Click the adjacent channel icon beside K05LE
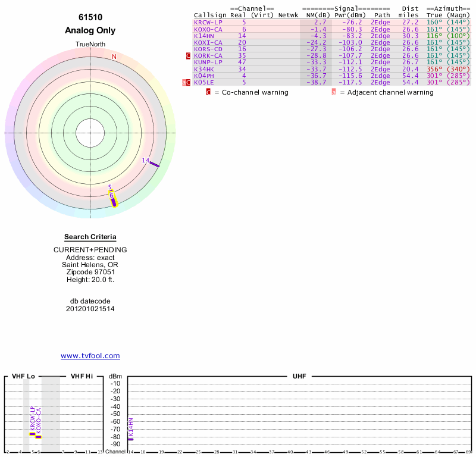The height and width of the screenshot is (457, 476). 184,83
